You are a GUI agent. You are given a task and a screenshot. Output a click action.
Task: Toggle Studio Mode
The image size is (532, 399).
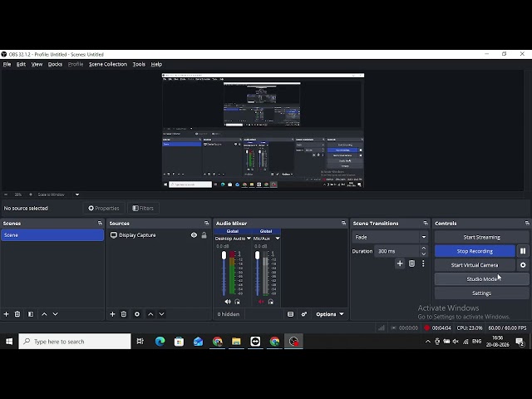481,279
